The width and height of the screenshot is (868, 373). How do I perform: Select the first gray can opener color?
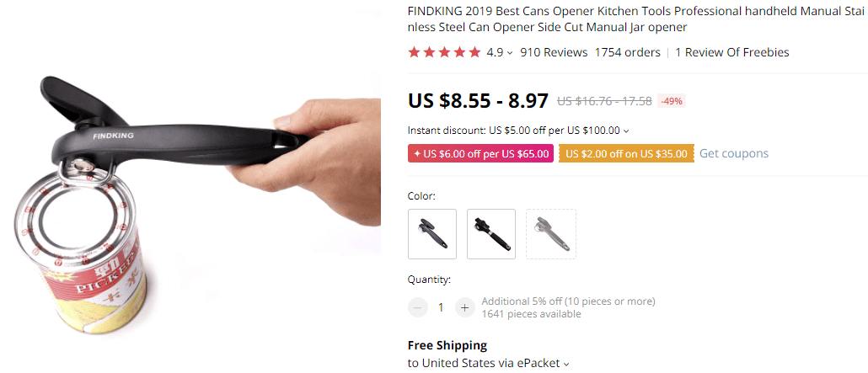[x=432, y=234]
